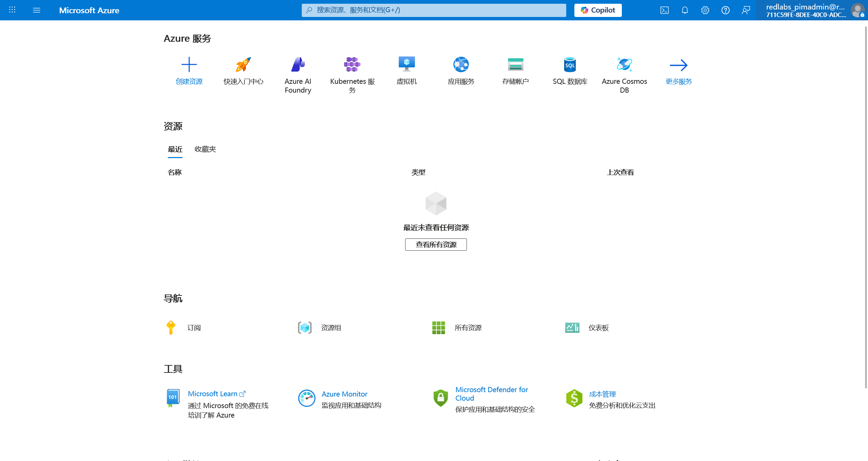This screenshot has height=461, width=868.
Task: Open the Cloud Shell terminal icon
Action: (664, 10)
